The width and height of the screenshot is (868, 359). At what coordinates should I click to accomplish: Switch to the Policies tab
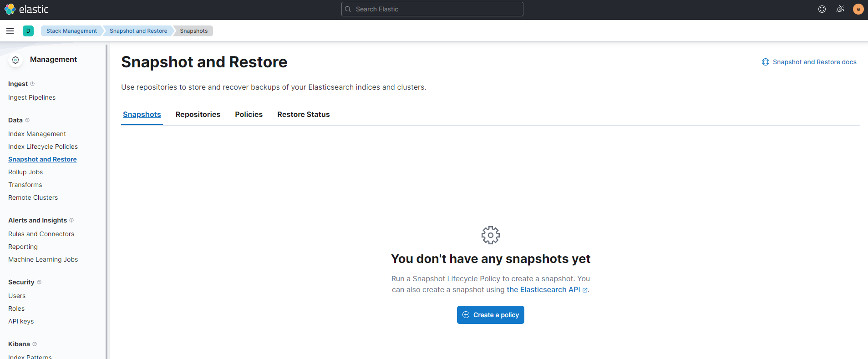click(249, 115)
